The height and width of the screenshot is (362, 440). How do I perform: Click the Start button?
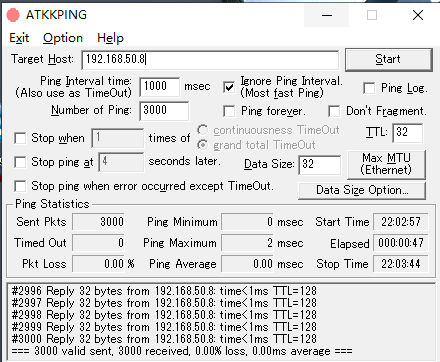coord(389,60)
